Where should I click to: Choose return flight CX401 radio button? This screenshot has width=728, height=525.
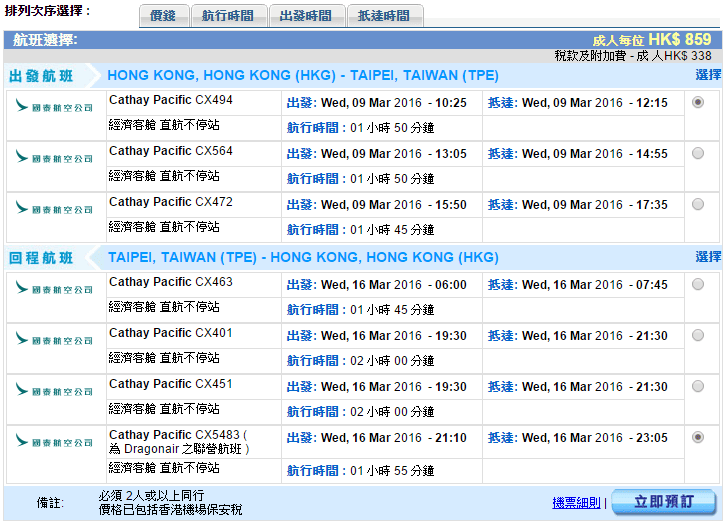697,335
